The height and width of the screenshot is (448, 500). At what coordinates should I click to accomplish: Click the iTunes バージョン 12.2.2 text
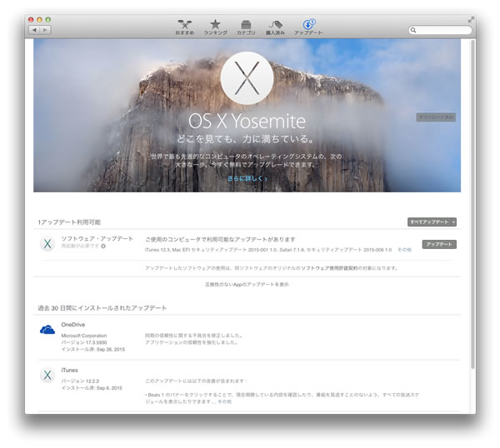[80, 381]
